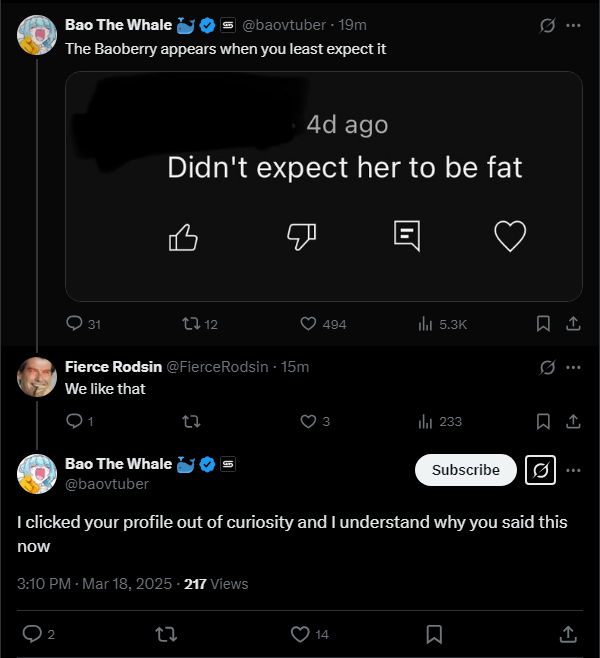Share Fierce Rodsin's reply
Screen dimensions: 600x658
[x=573, y=421]
